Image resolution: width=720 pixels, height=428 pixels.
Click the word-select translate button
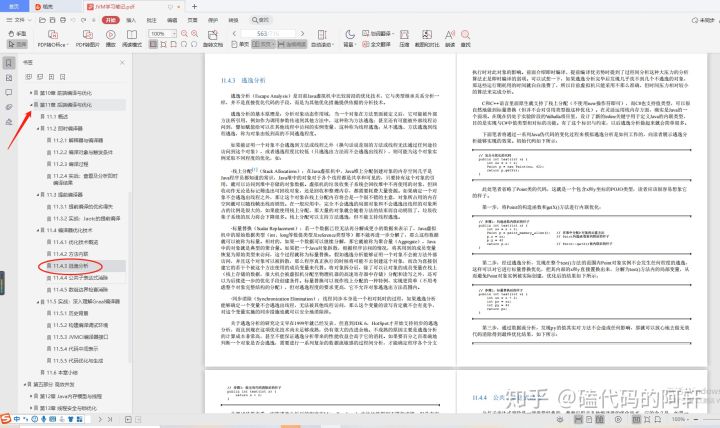(376, 34)
